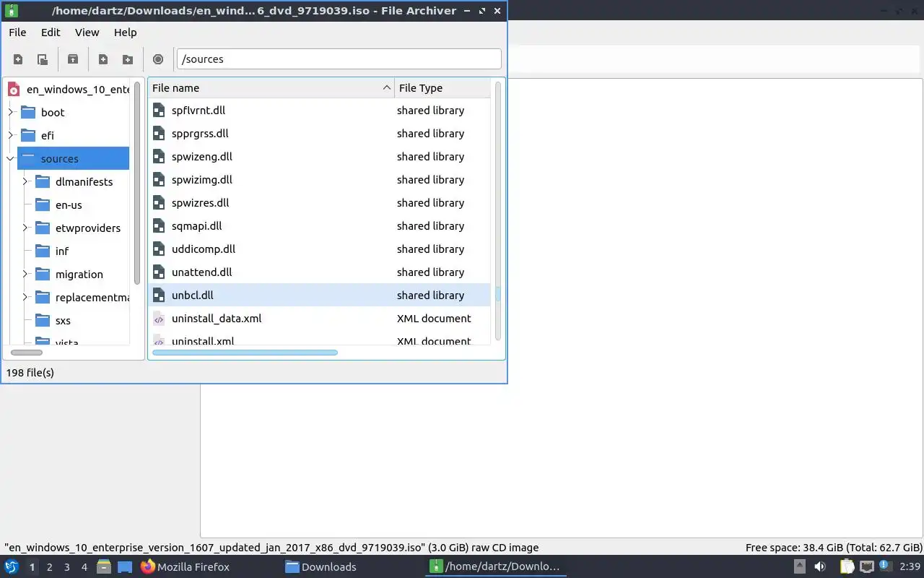
Task: Switch to virtual desktop 2
Action: [50, 567]
